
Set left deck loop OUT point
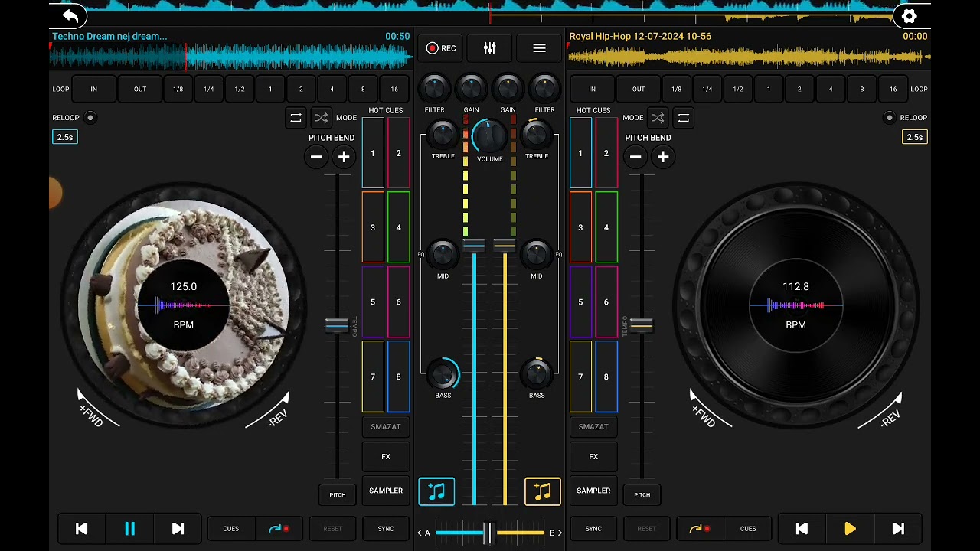140,89
